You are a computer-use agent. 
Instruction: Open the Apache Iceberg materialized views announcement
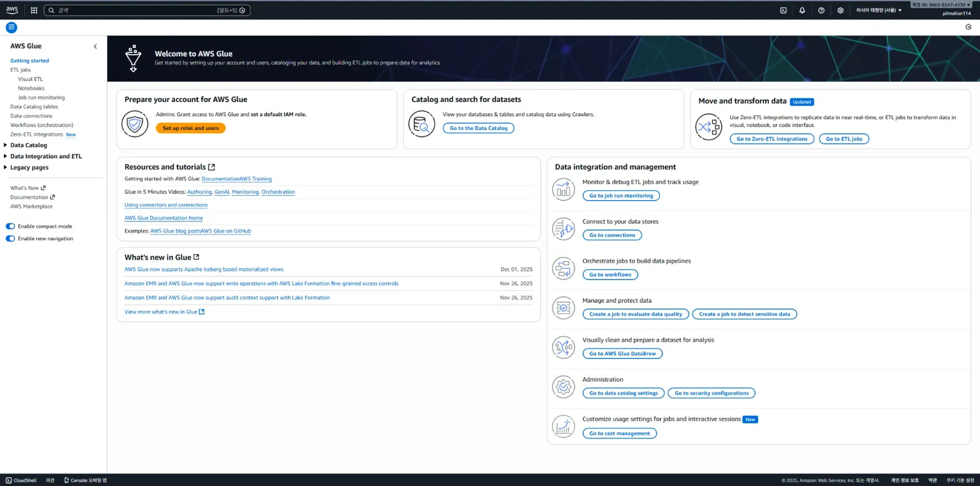[x=204, y=270]
